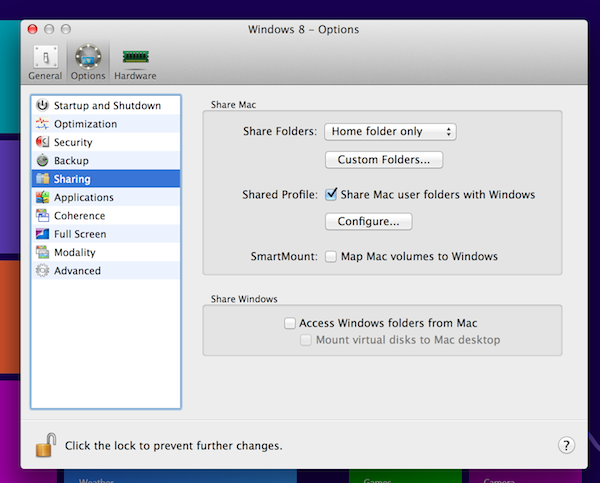The width and height of the screenshot is (600, 483).
Task: Click the Custom Folders... button
Action: (384, 160)
